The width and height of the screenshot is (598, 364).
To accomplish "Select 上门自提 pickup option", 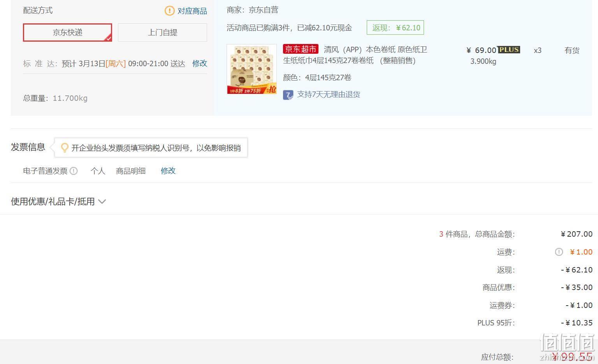I will click(162, 32).
